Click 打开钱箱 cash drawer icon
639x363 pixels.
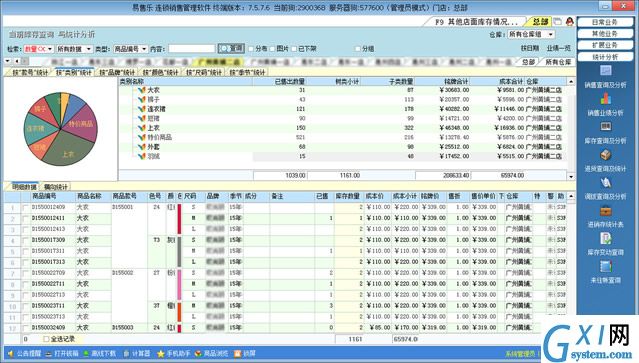click(x=49, y=354)
